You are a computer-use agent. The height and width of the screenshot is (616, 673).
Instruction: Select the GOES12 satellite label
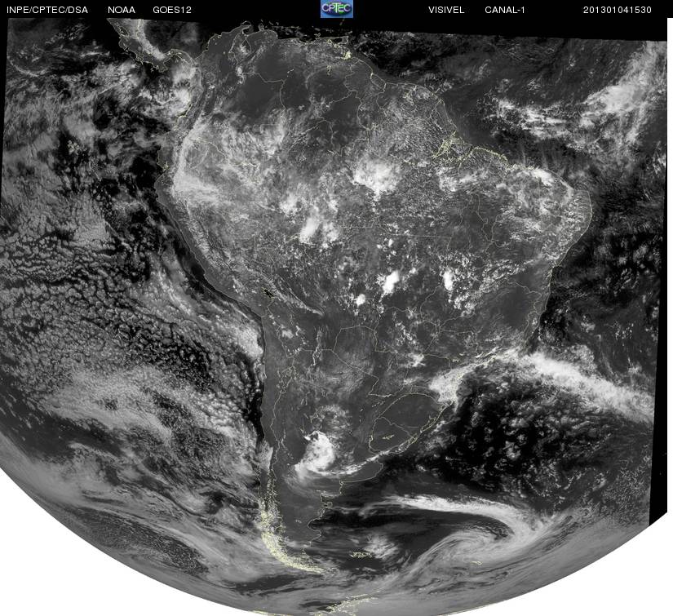click(172, 10)
